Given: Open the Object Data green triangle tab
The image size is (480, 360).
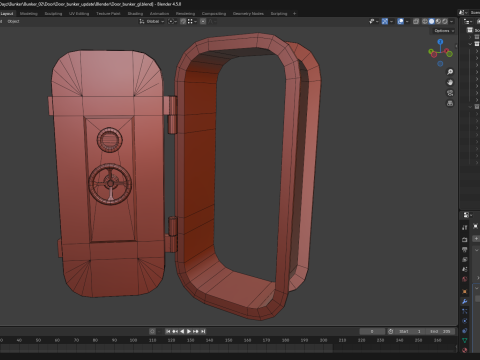Looking at the screenshot, I should pyautogui.click(x=465, y=340).
